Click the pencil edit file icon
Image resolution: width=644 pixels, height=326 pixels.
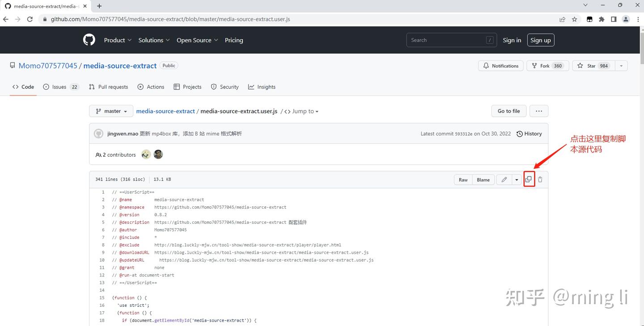pyautogui.click(x=504, y=180)
